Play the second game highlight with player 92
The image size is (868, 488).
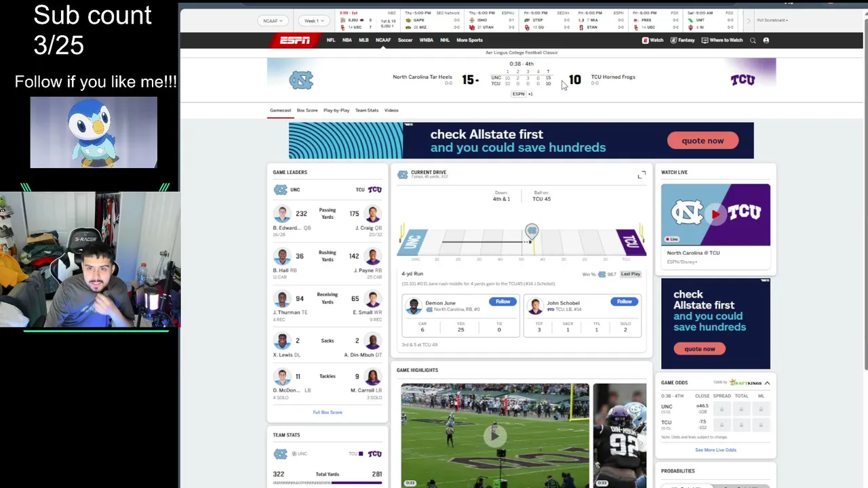tap(620, 435)
